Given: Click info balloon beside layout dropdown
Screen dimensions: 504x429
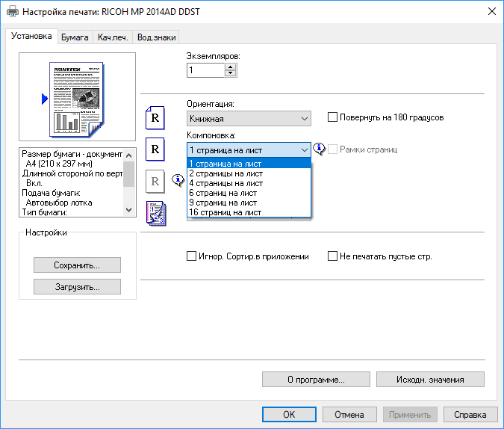Looking at the screenshot, I should [x=319, y=149].
